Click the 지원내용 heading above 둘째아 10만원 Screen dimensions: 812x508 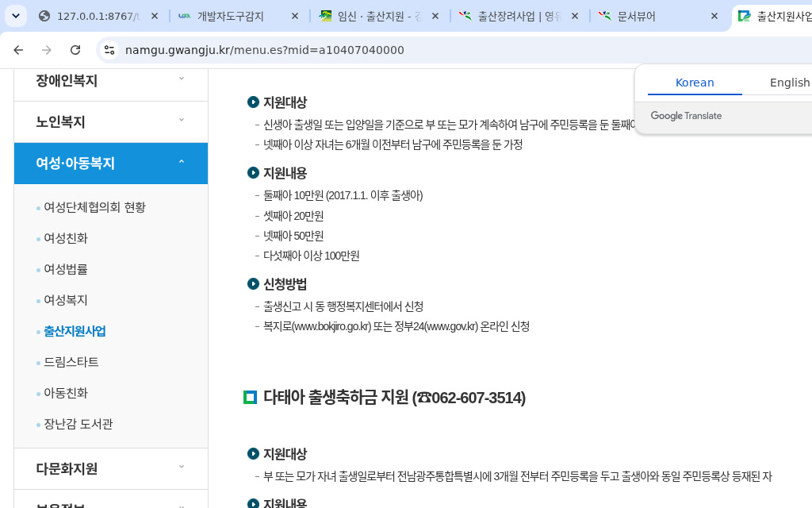tap(285, 172)
